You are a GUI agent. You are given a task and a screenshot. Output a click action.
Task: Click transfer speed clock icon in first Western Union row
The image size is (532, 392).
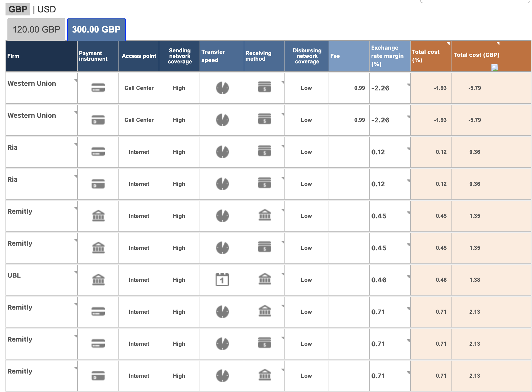pos(222,88)
